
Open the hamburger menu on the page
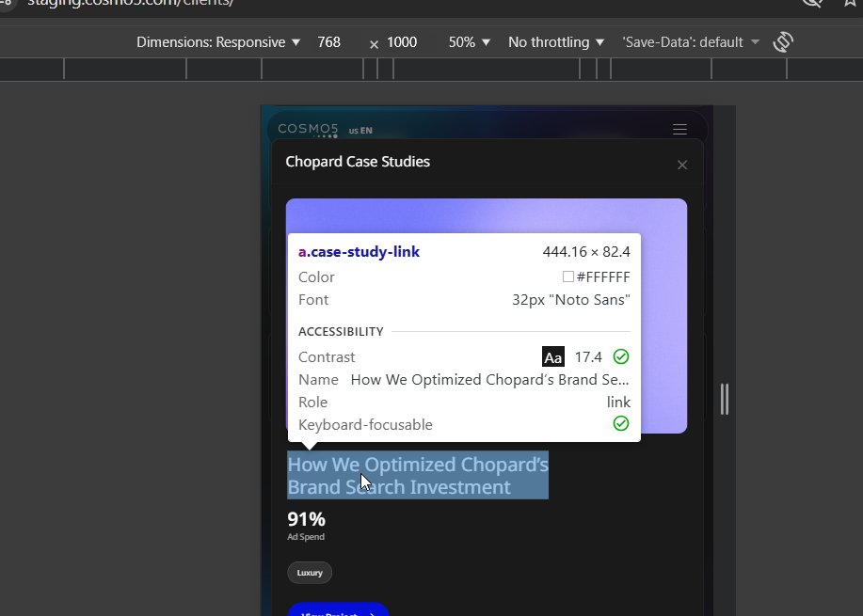tap(679, 129)
